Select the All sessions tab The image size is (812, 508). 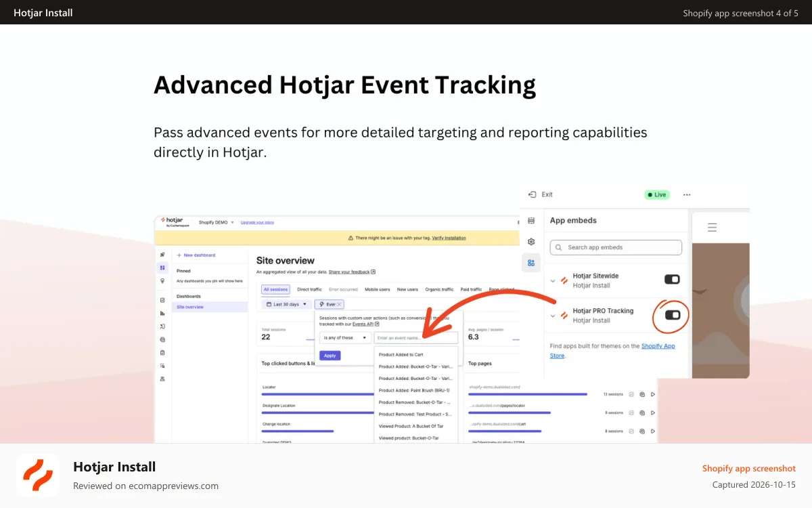(275, 289)
